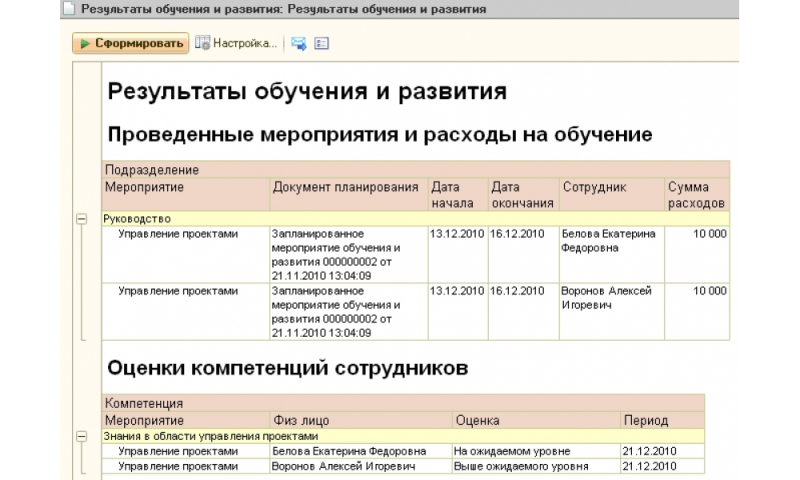Click the Документ планирования column header
The image size is (800, 480).
[x=345, y=187]
